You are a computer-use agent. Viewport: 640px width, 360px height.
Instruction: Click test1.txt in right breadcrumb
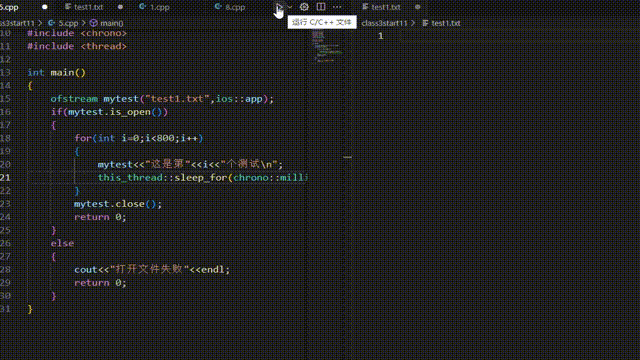click(446, 23)
